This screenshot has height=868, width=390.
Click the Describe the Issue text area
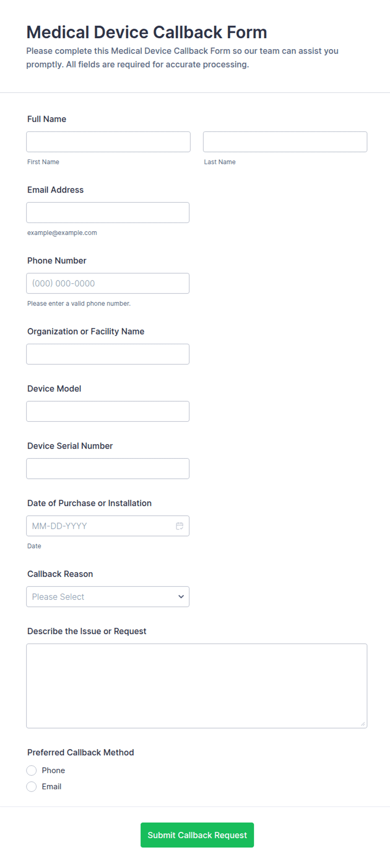click(197, 686)
